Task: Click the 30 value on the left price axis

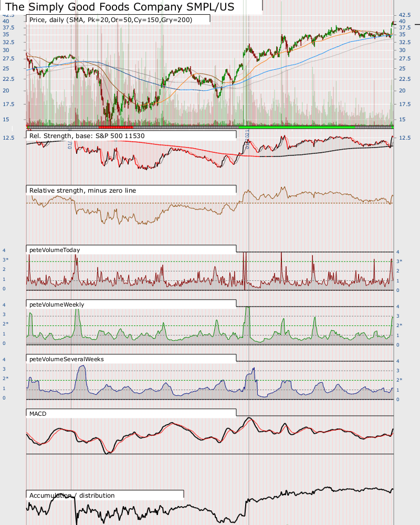Action: 6,50
